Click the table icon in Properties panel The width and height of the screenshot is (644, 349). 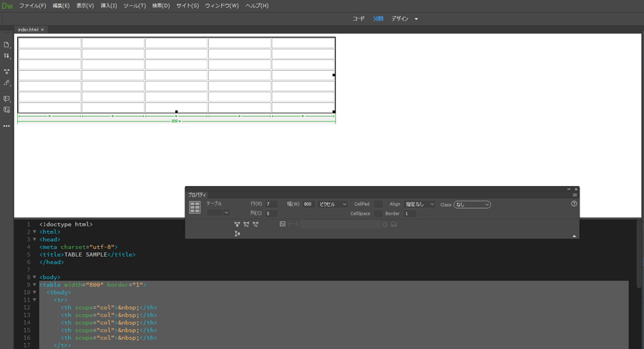[x=195, y=207]
